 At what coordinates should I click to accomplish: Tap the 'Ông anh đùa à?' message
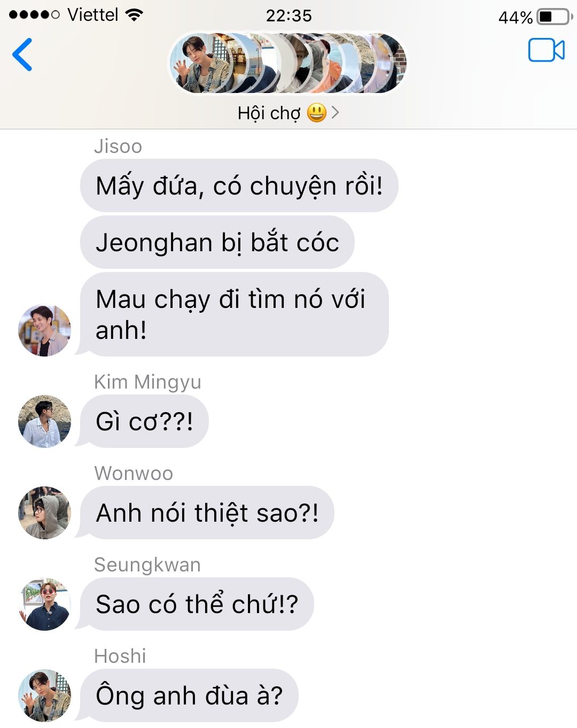pyautogui.click(x=189, y=695)
